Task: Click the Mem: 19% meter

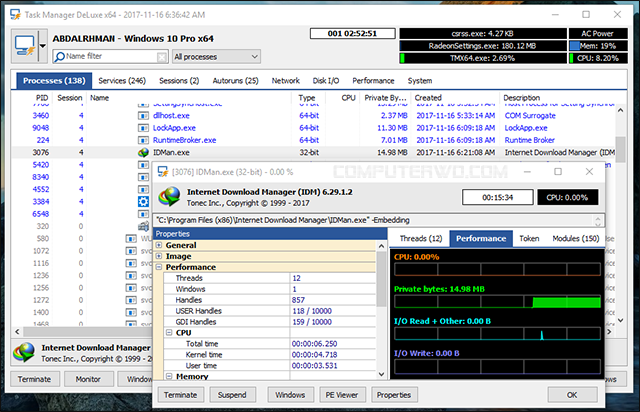Action: [598, 46]
